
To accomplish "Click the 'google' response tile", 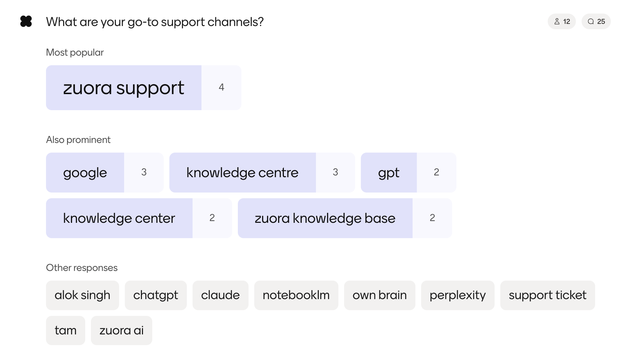I will [x=85, y=173].
